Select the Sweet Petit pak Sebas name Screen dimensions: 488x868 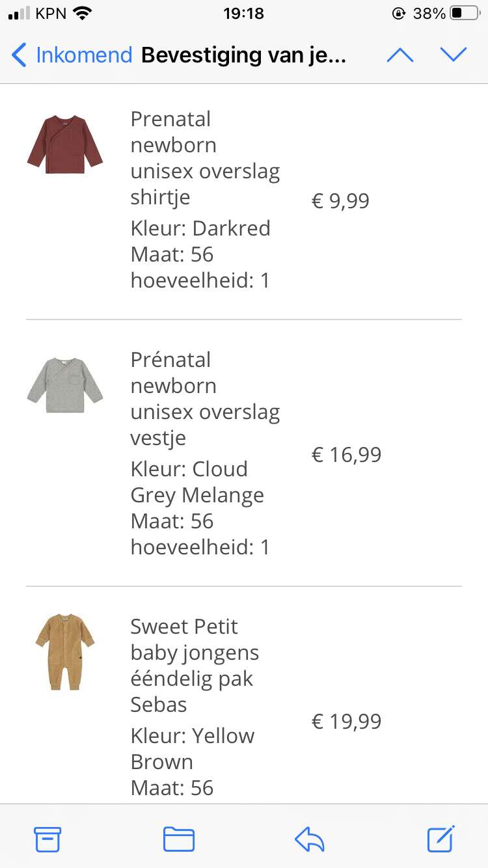pos(195,666)
